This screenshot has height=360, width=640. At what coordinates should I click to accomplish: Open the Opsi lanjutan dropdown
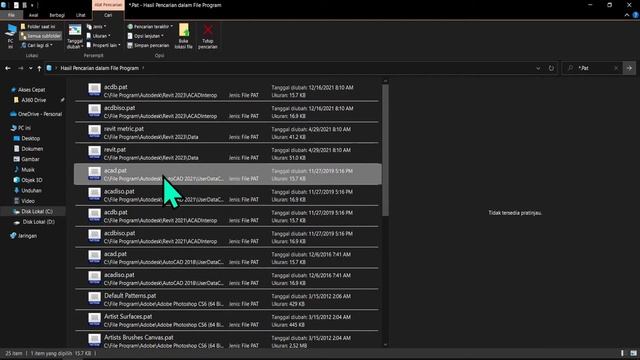[145, 36]
